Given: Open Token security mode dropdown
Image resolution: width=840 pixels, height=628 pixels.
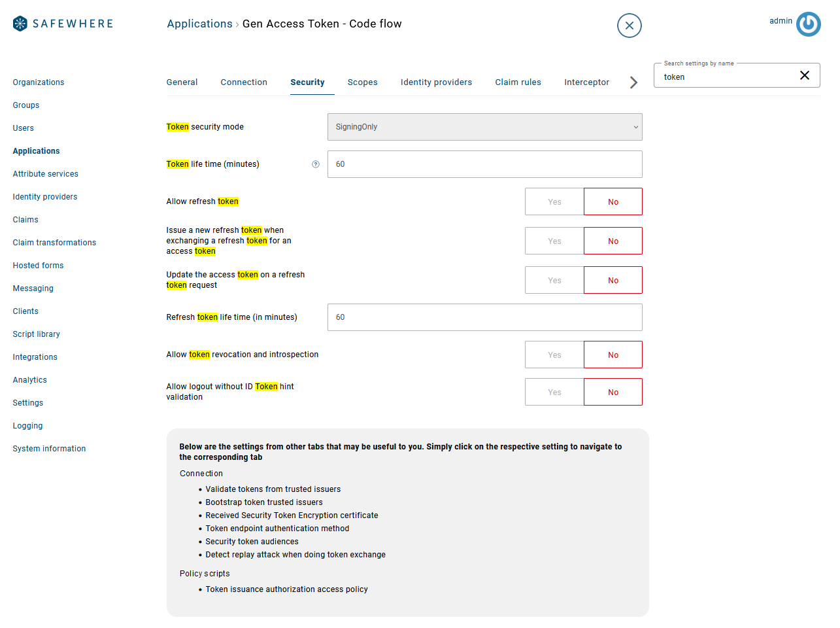Looking at the screenshot, I should tap(484, 127).
